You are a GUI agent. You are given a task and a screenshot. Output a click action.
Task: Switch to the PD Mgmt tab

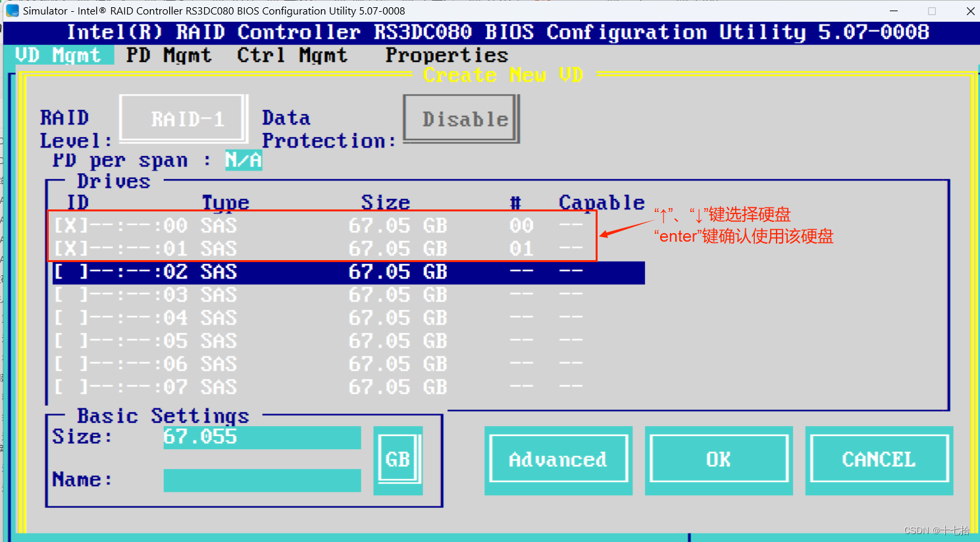[x=169, y=55]
